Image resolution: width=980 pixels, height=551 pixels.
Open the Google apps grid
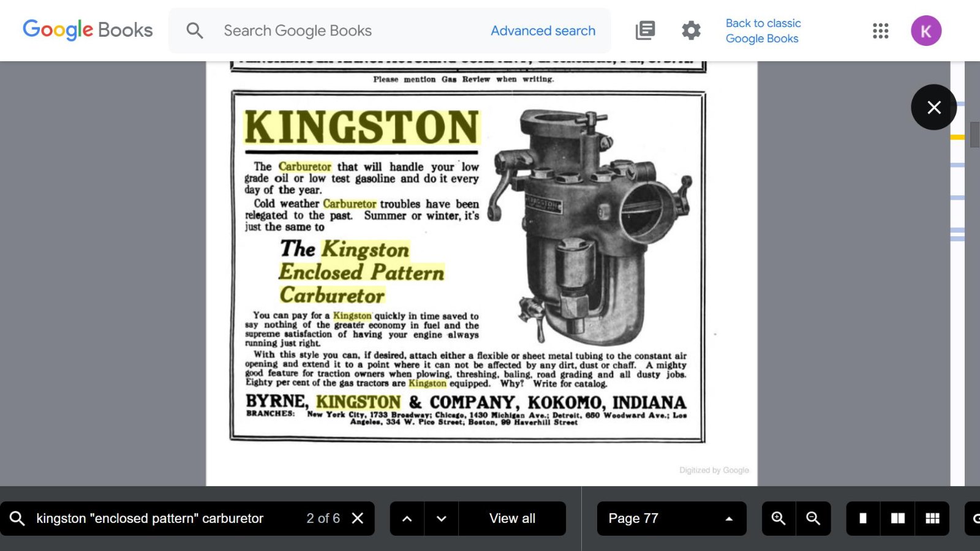pyautogui.click(x=880, y=31)
